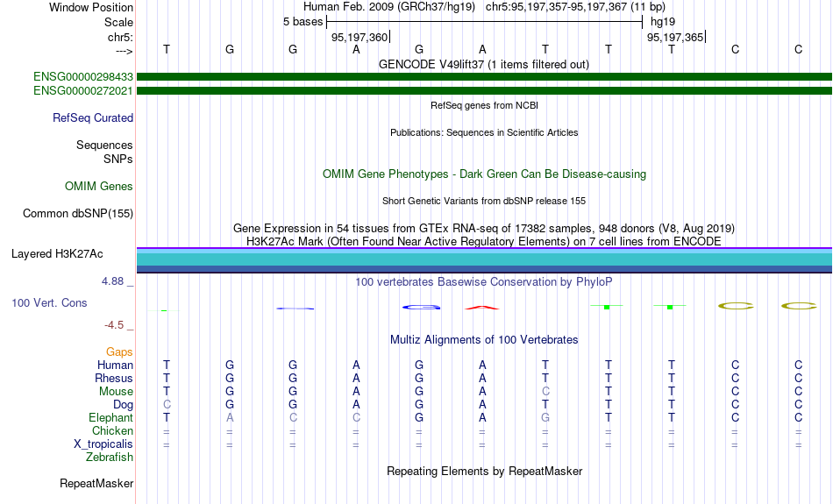Click the hg19 text beside scale bar

(x=663, y=22)
